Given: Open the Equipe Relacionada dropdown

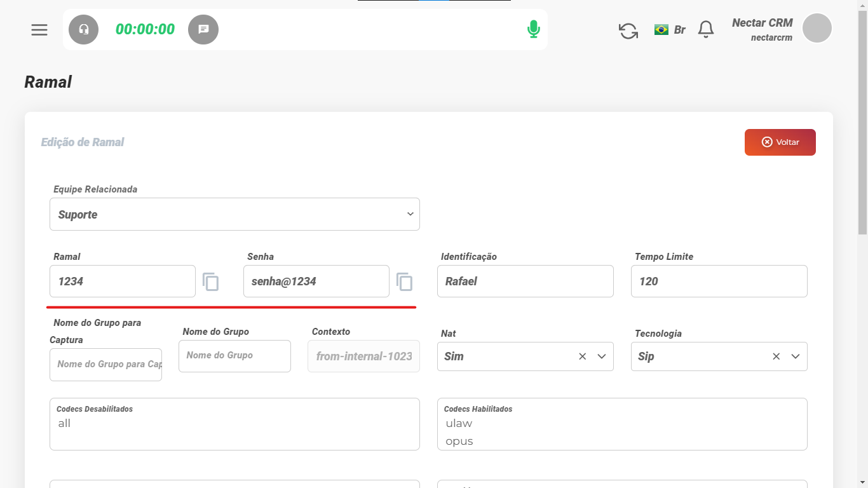Looking at the screenshot, I should 234,214.
